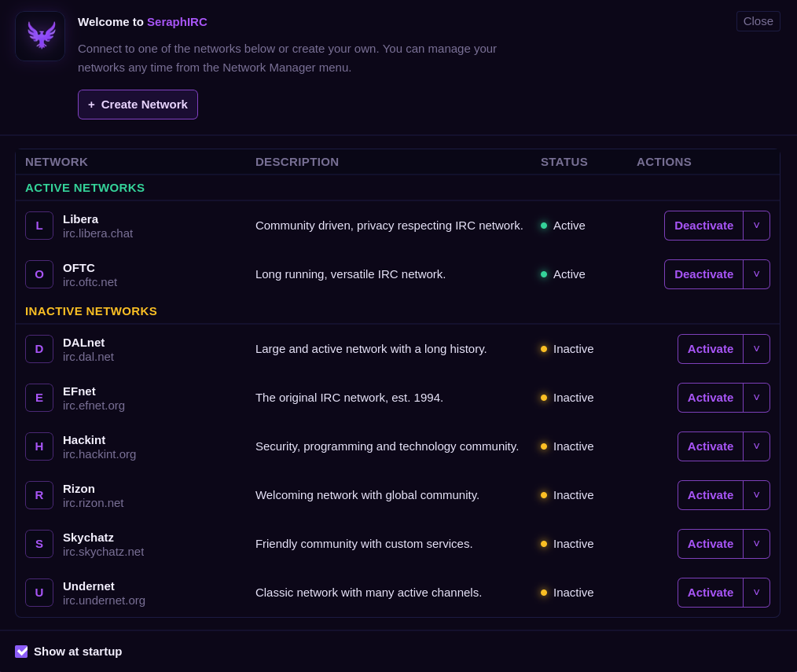Select the irc.rizon.net server address
The image size is (797, 672).
coord(94,504)
